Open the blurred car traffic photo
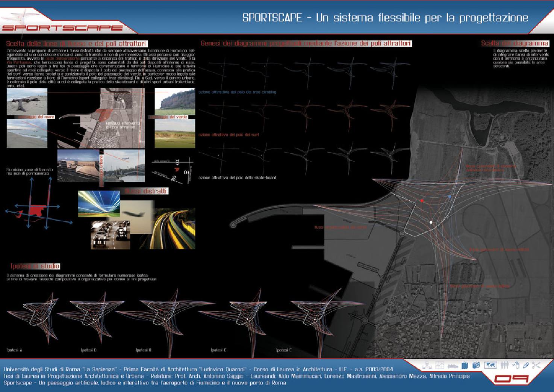This screenshot has width=554, height=392. [108, 235]
